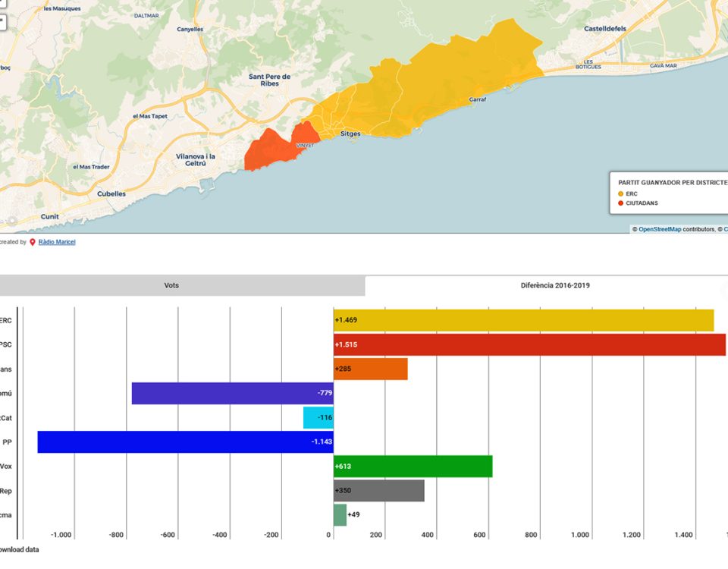
Task: Click the yellow ERC bar showing +1.469
Action: click(x=523, y=320)
